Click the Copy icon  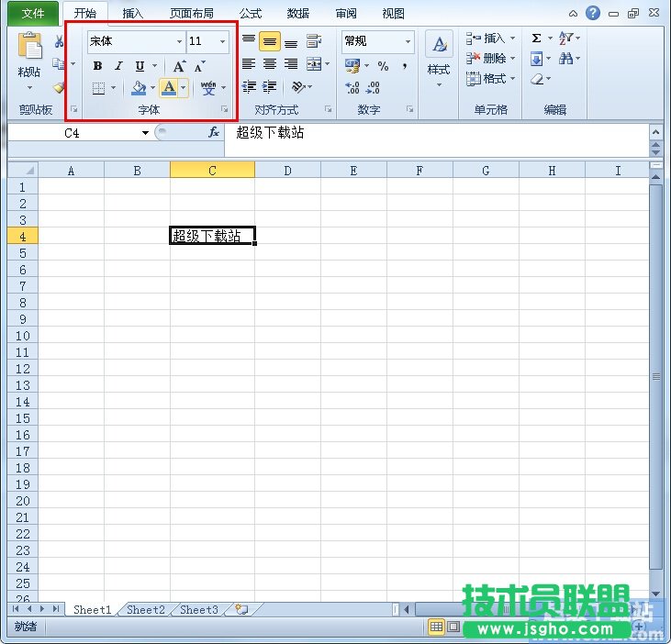click(x=58, y=63)
